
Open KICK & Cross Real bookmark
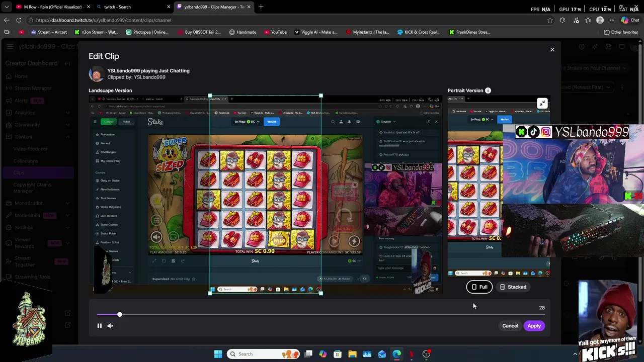pos(418,32)
